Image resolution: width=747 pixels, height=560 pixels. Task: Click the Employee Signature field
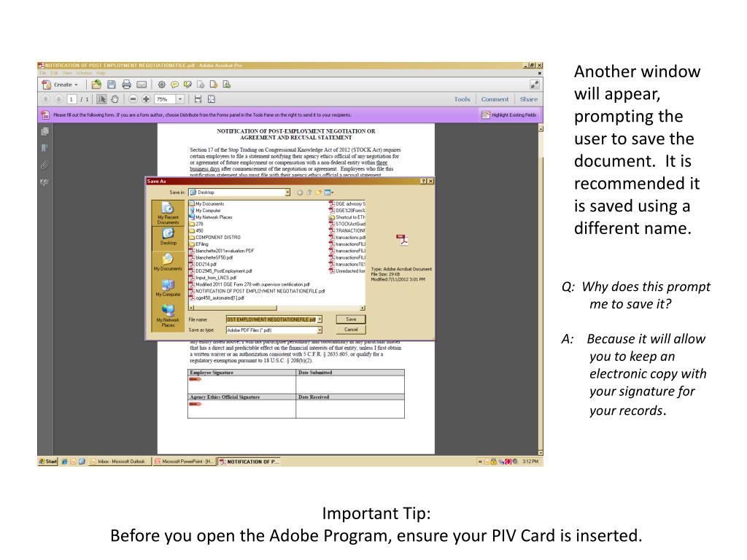(241, 385)
